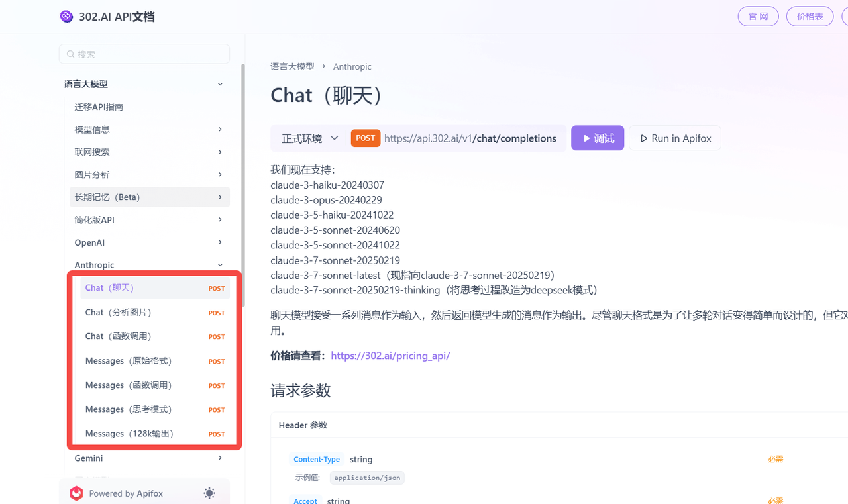This screenshot has height=504, width=848.
Task: Click the Apifox logo icon
Action: (x=77, y=493)
